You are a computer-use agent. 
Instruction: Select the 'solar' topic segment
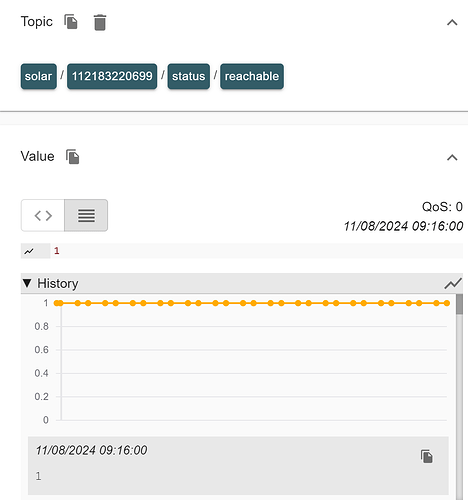coord(39,76)
